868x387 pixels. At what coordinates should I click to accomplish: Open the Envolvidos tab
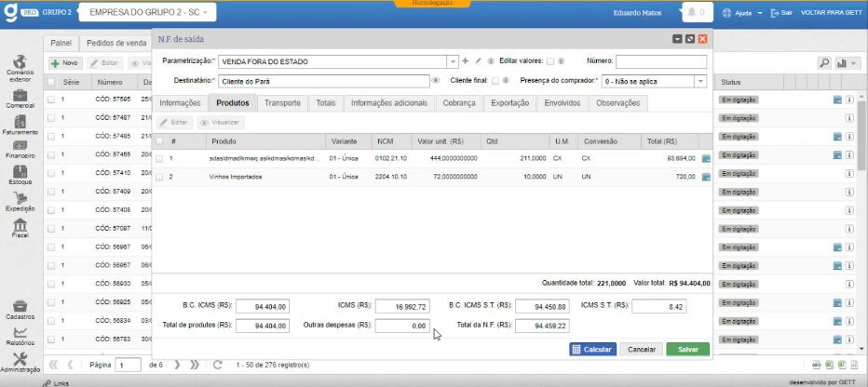(562, 103)
